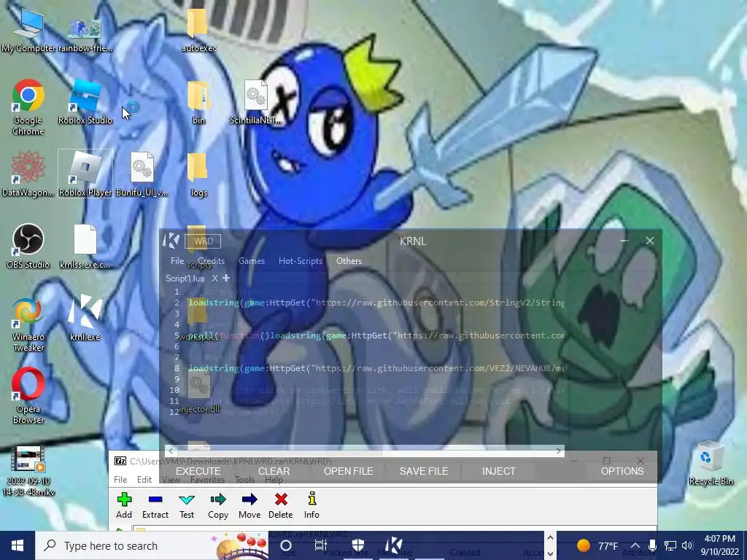Open Google Chrome desktop shortcut
This screenshot has height=560, width=747.
[x=28, y=107]
